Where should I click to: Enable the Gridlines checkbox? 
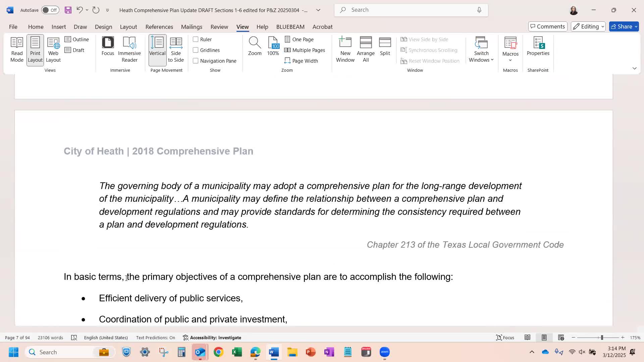(x=196, y=50)
